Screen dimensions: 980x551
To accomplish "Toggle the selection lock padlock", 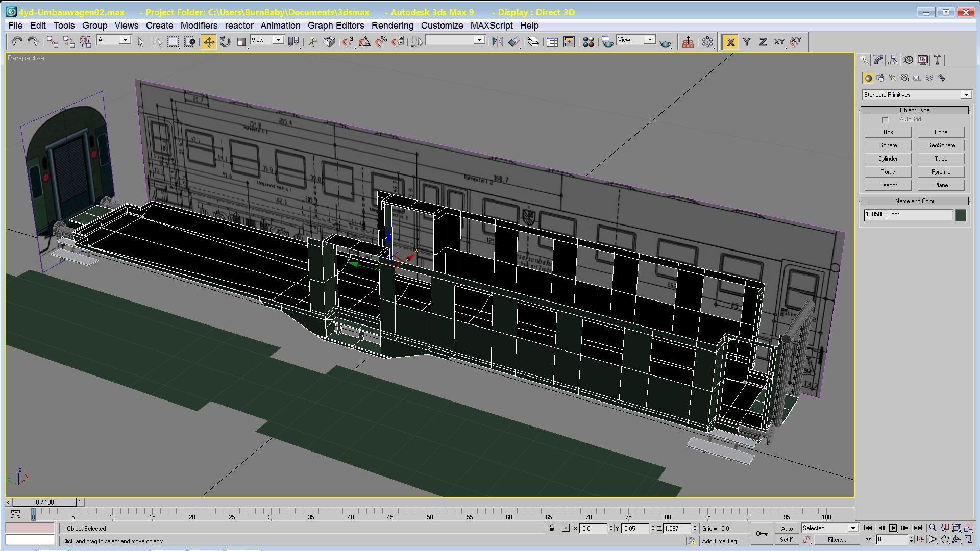I will pos(552,528).
